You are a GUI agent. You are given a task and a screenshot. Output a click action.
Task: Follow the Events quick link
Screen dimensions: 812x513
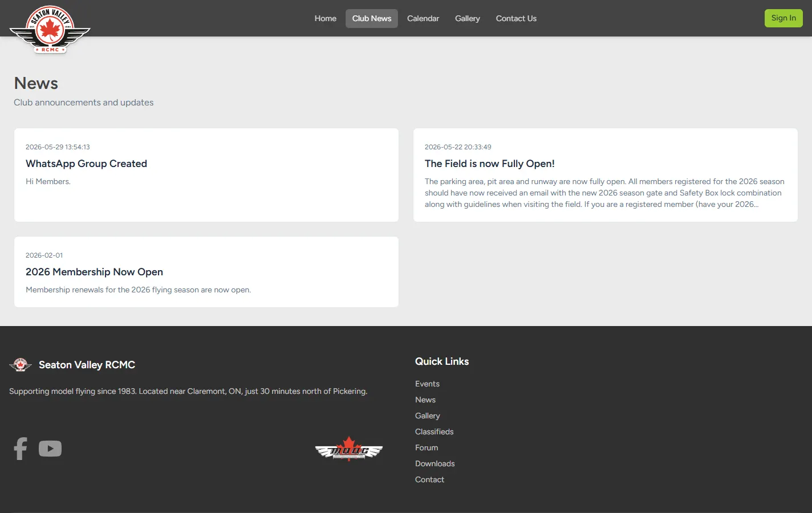(x=427, y=384)
